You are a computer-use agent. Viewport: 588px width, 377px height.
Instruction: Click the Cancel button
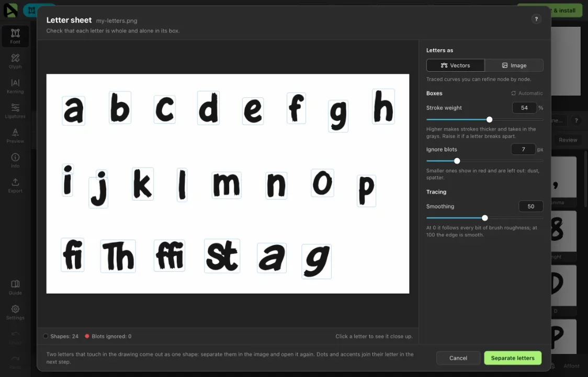(458, 358)
